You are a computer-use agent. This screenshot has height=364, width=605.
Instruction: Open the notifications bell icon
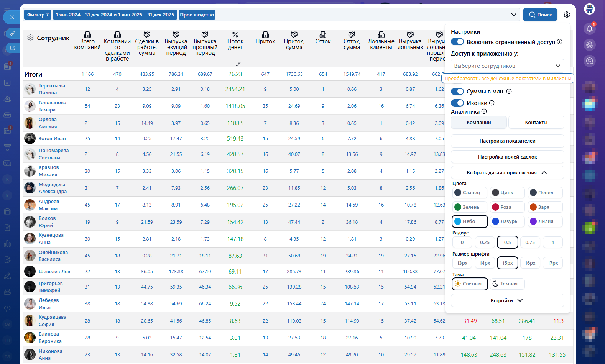tap(589, 29)
